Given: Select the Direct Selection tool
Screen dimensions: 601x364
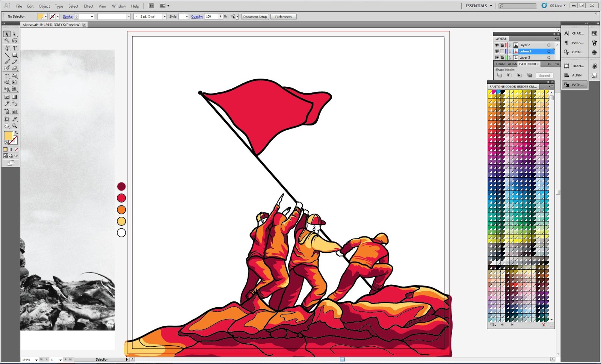Looking at the screenshot, I should pos(15,34).
